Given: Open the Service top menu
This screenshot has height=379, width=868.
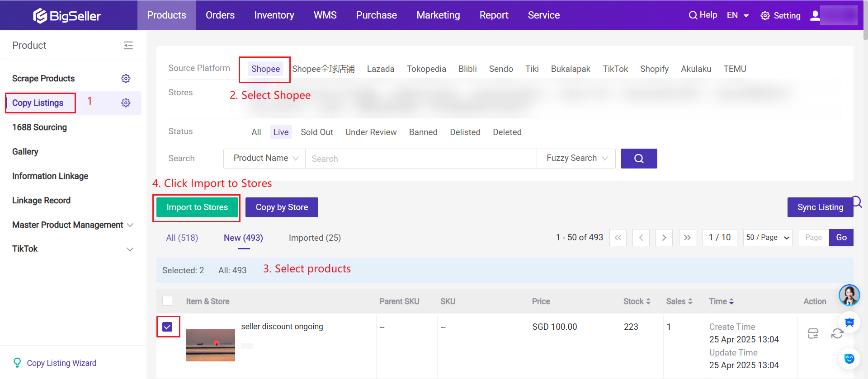Looking at the screenshot, I should pyautogui.click(x=544, y=15).
